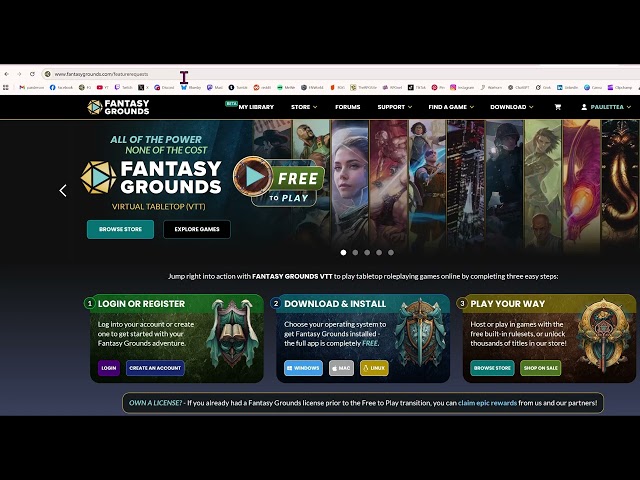Open the Gmail bookmark
Screen dimensions: 640x480
(x=31, y=87)
